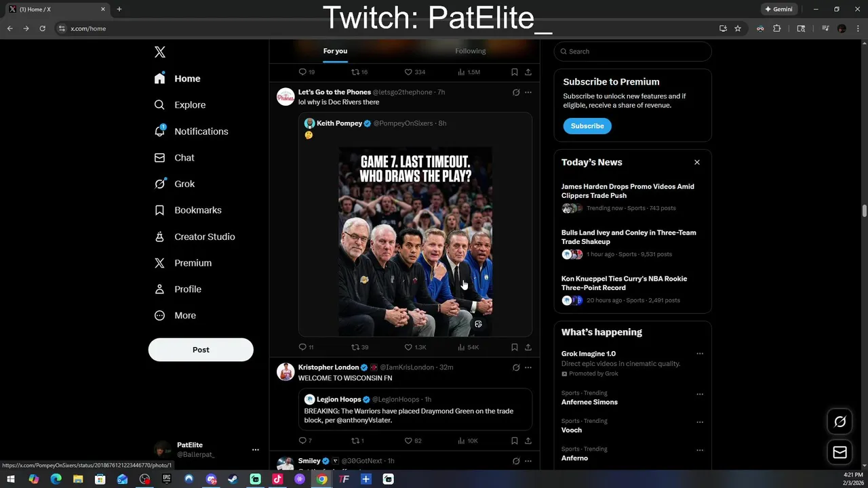The image size is (868, 488).
Task: Repost the Doc Rivers post with 39 reposts
Action: 359,347
